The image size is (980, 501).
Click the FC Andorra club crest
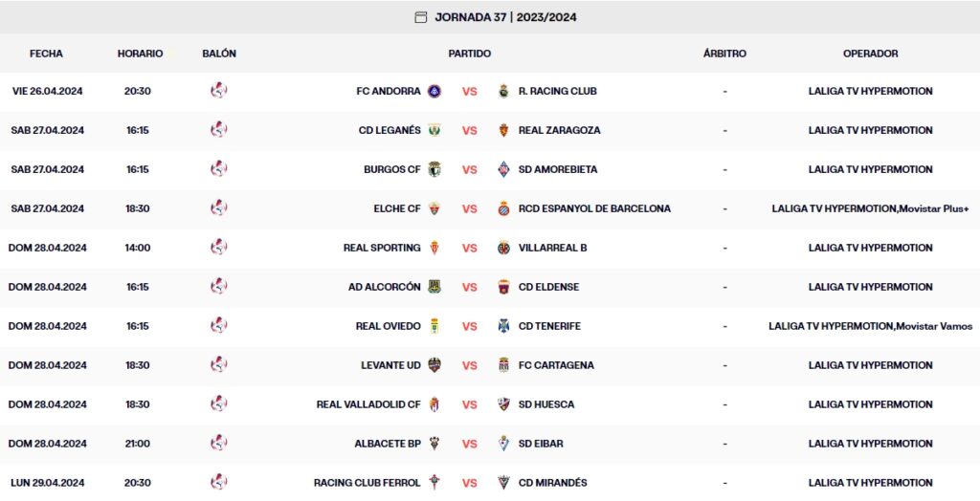tap(434, 92)
